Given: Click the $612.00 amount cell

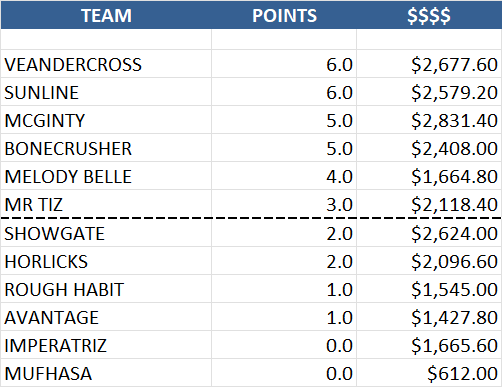Looking at the screenshot, I should tap(429, 373).
